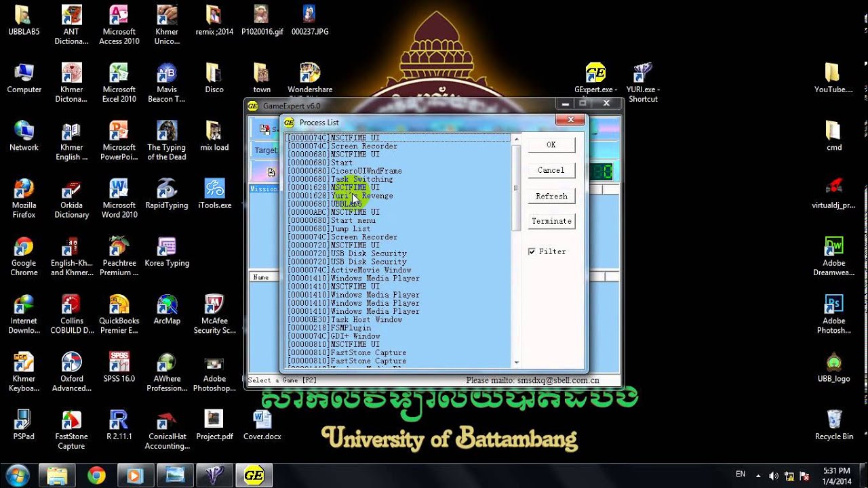
Task: Launch Mavis Beacon Typing shortcut
Action: [167, 83]
